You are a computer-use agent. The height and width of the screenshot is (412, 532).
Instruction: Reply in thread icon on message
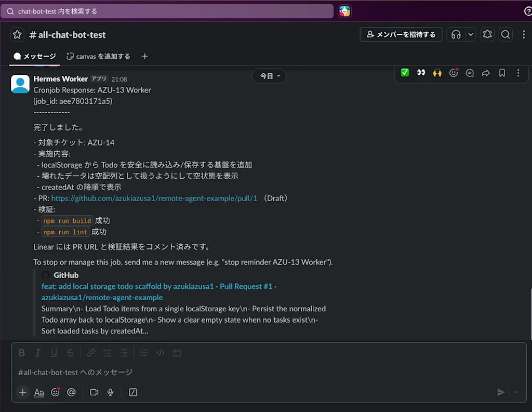click(470, 73)
